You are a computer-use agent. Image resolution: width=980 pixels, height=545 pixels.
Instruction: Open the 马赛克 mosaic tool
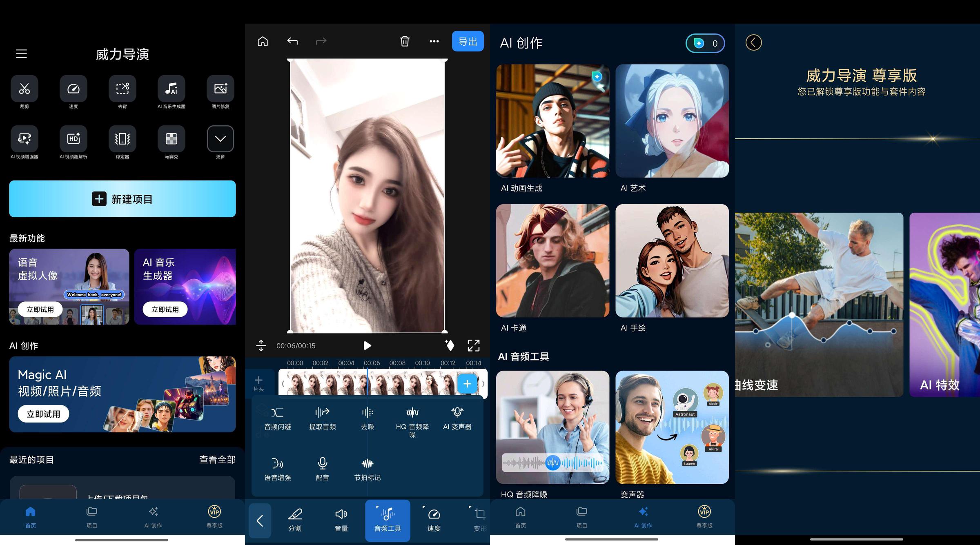pyautogui.click(x=171, y=139)
